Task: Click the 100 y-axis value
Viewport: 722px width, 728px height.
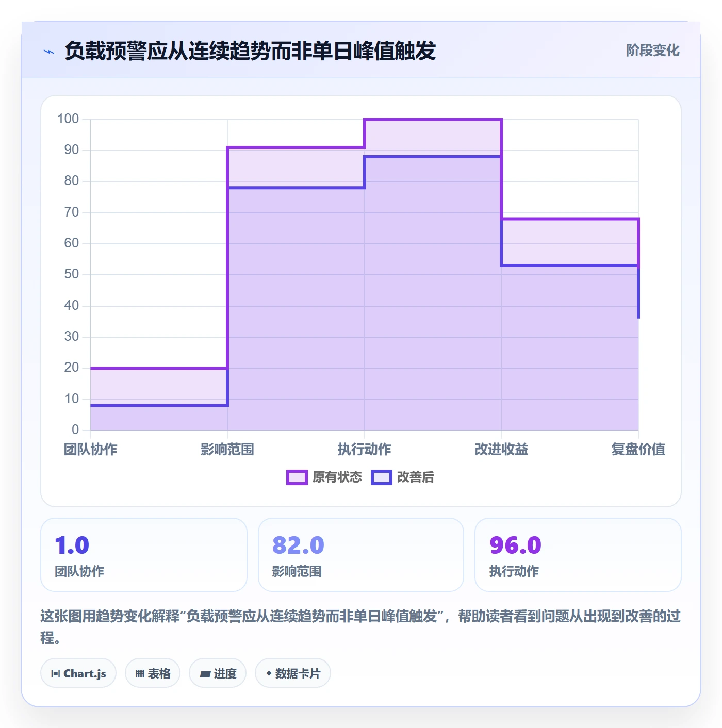Action: [68, 119]
